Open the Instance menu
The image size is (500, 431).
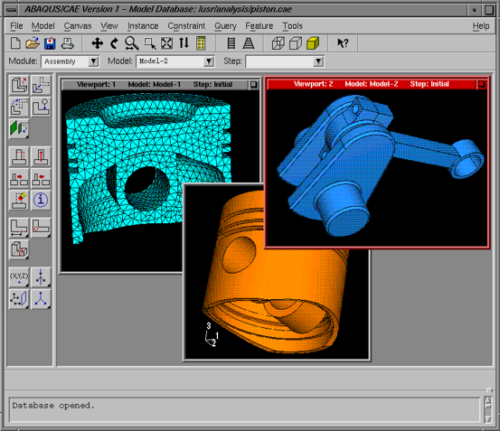click(143, 26)
